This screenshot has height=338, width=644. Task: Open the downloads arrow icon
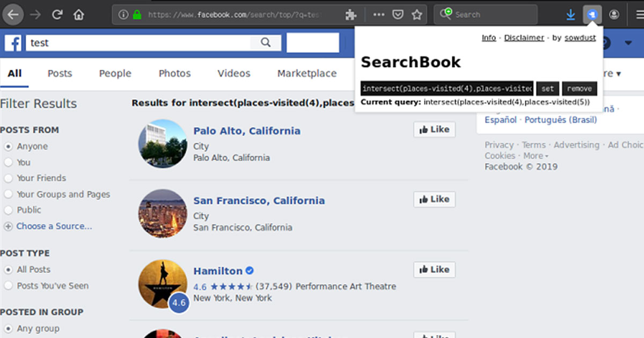pyautogui.click(x=570, y=14)
